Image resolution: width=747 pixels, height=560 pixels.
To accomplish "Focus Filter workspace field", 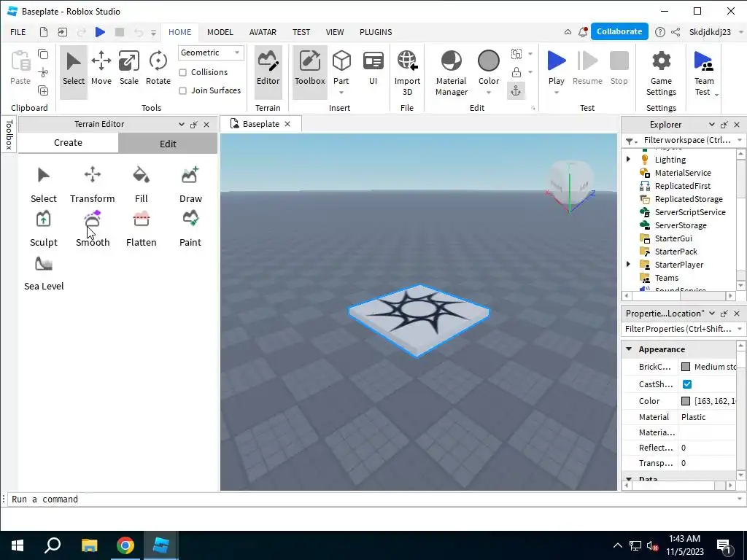I will pos(685,140).
